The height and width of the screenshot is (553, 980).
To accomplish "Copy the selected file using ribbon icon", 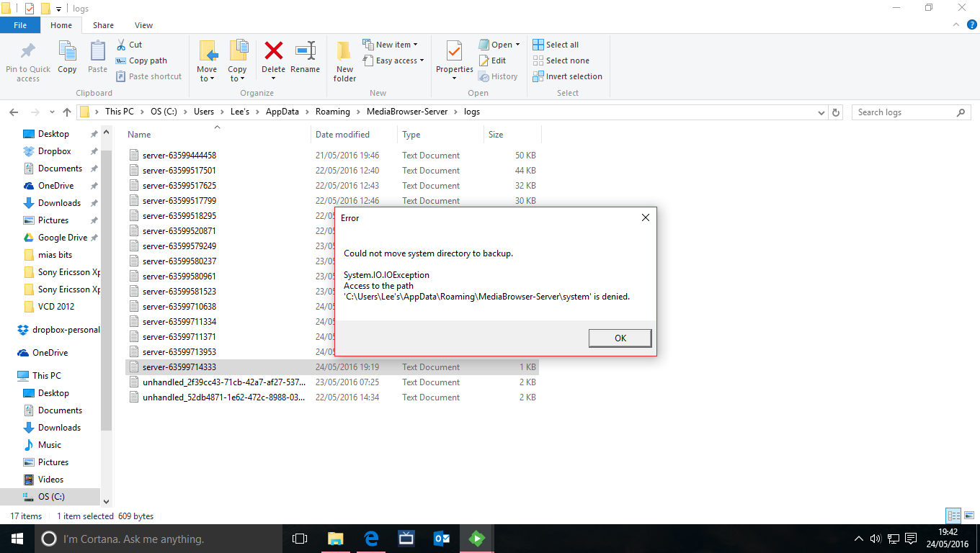I will (67, 58).
